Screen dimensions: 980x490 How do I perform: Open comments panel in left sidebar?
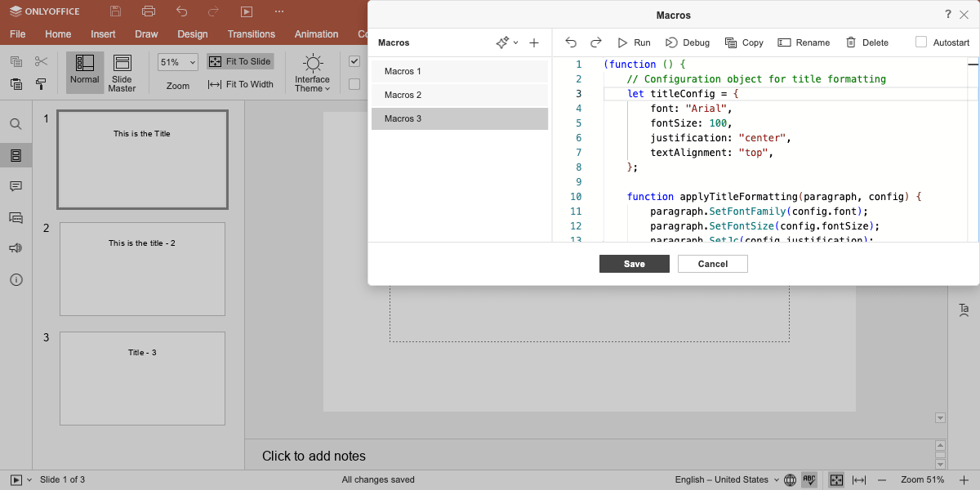(x=16, y=186)
